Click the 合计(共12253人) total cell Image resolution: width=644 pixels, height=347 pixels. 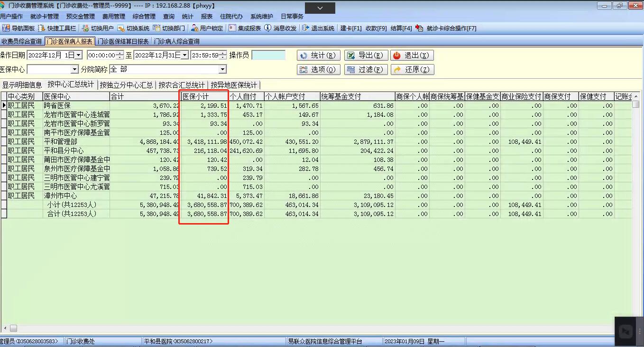pyautogui.click(x=76, y=214)
